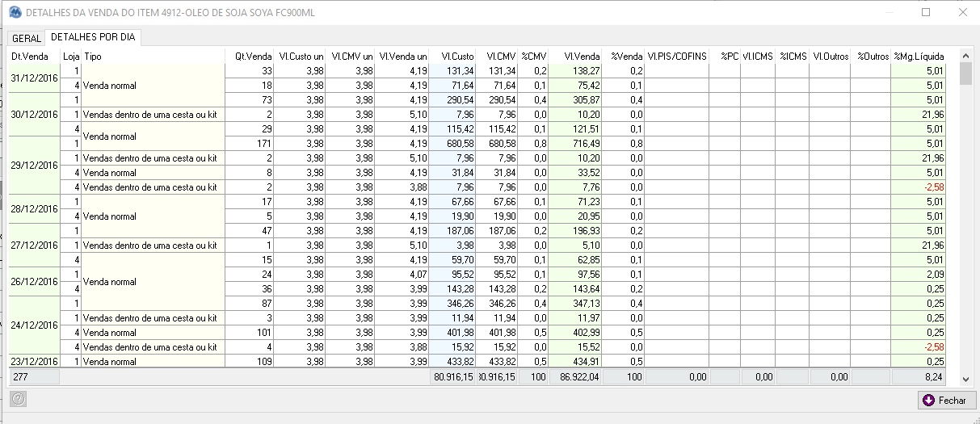The height and width of the screenshot is (424, 980).
Task: Select the 31/12/2016 date cell
Action: 35,78
